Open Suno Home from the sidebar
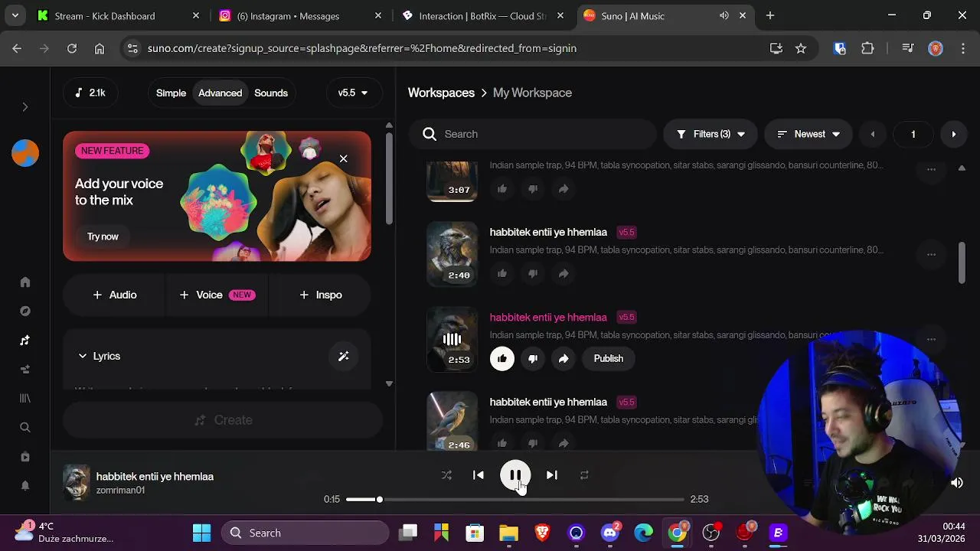 (25, 282)
